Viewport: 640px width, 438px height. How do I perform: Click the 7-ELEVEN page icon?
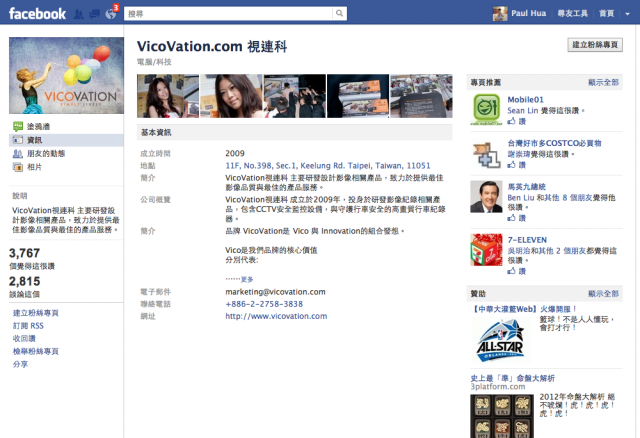coord(486,250)
